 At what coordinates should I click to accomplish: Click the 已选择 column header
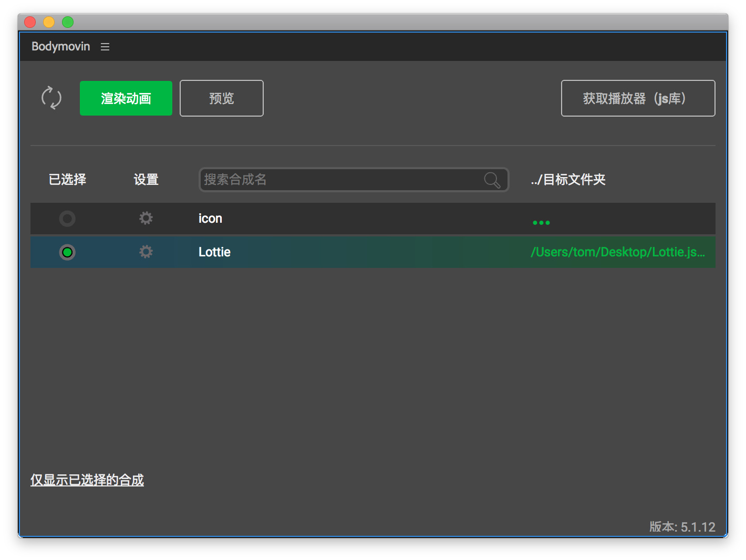(67, 180)
